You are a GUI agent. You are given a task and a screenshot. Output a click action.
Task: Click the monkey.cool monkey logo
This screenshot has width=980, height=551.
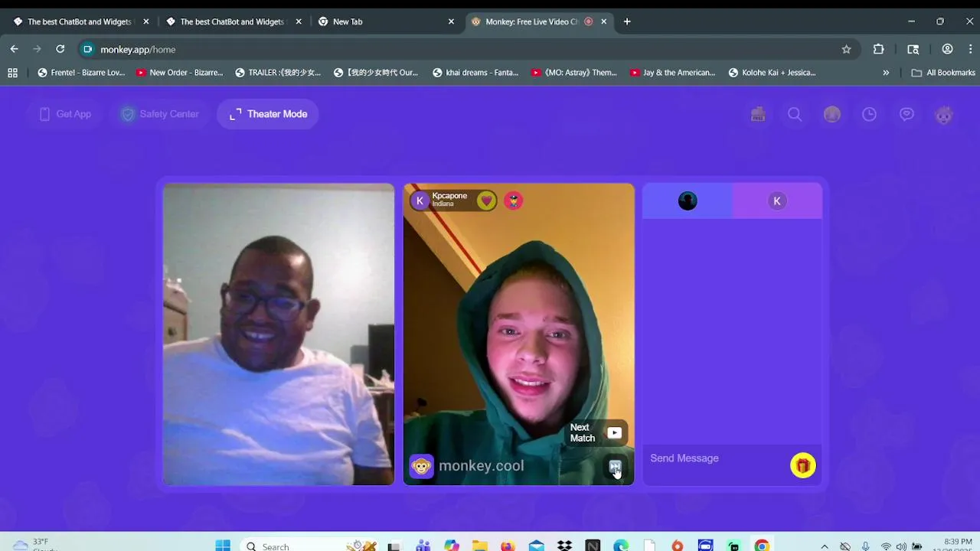[421, 466]
